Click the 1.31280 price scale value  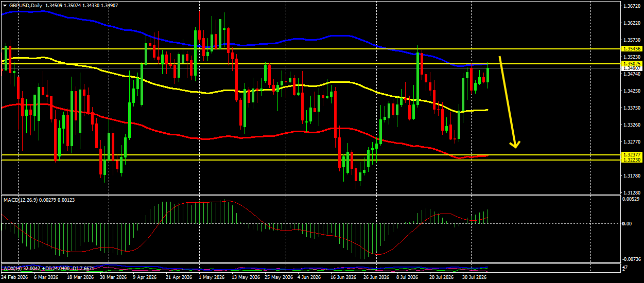pyautogui.click(x=631, y=193)
